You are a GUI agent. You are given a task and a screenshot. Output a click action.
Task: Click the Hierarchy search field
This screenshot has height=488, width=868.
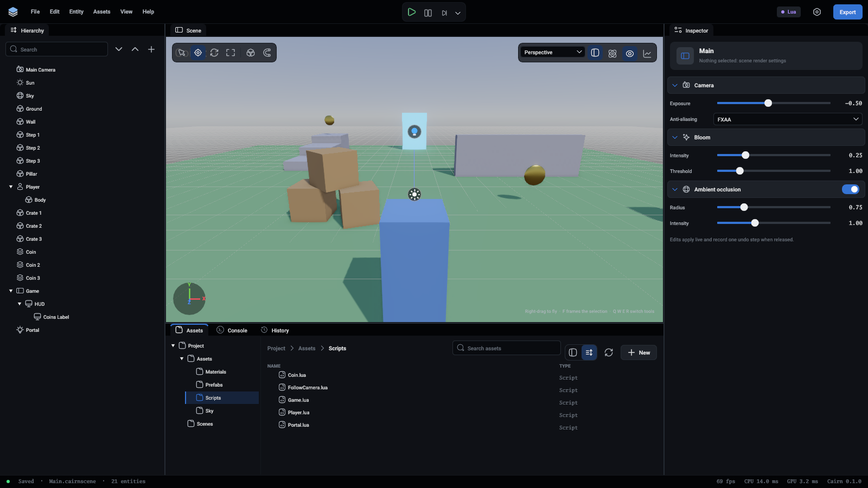pos(57,49)
